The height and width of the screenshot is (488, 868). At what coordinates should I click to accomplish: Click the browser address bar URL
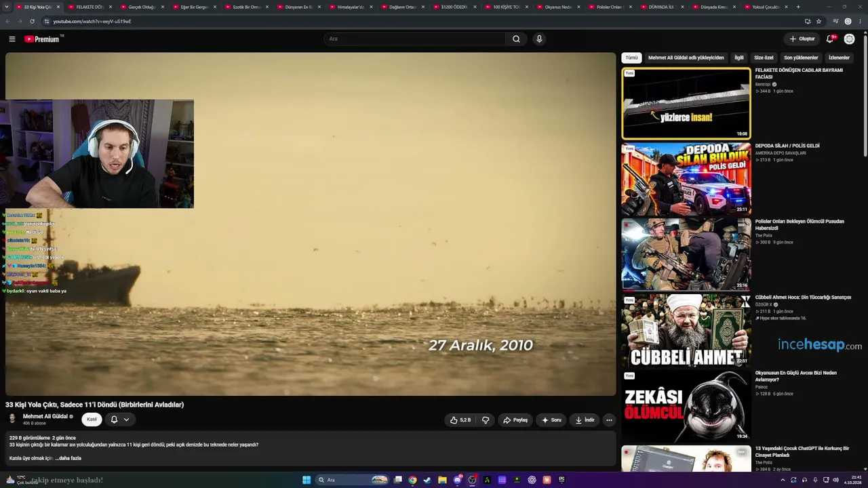[92, 21]
